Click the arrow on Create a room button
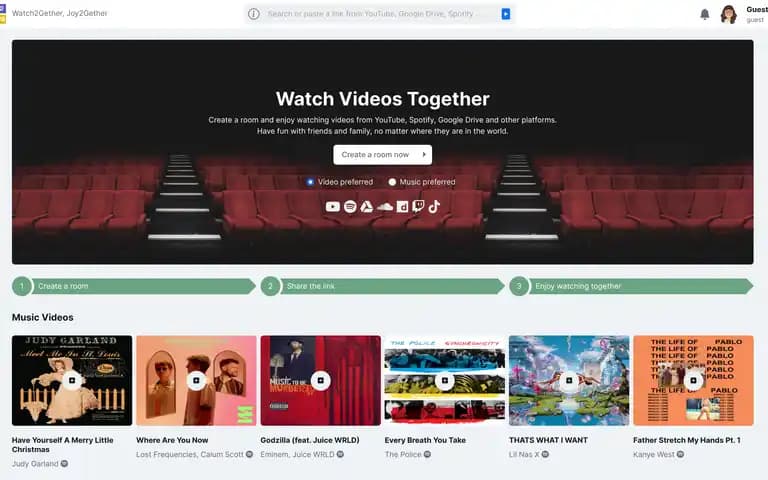The width and height of the screenshot is (768, 480). pyautogui.click(x=424, y=155)
